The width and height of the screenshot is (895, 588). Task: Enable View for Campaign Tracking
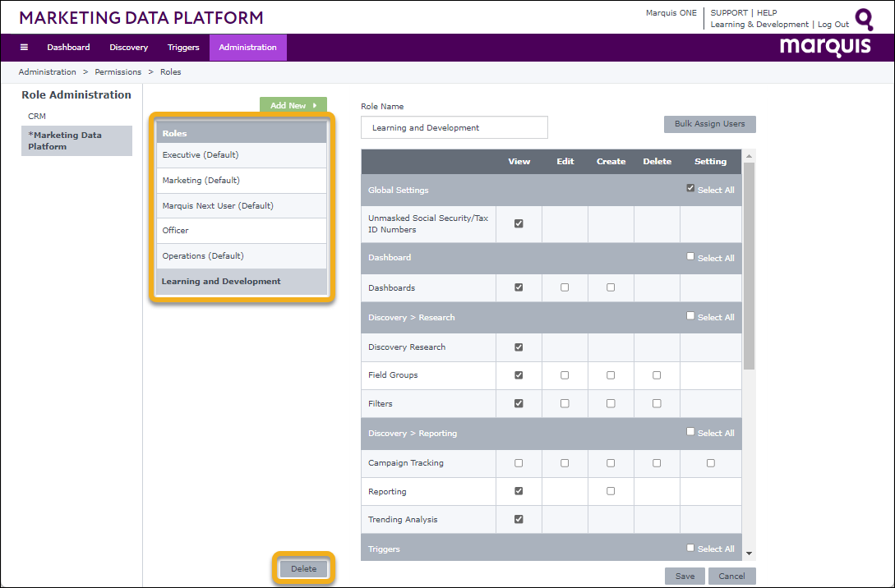click(519, 463)
